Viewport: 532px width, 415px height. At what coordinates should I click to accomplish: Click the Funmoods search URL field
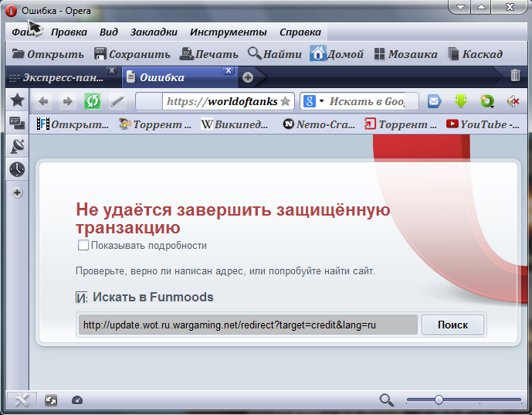(x=248, y=325)
